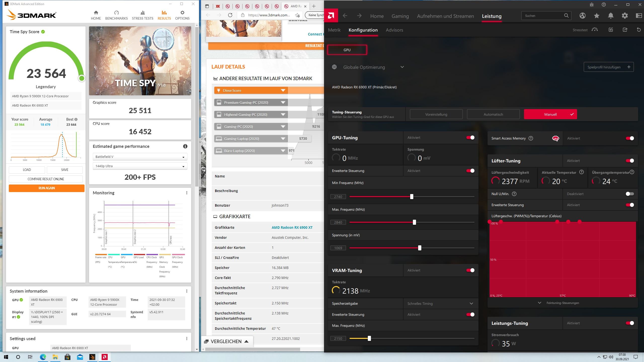
Task: Select Automatisch tuning mode
Action: pos(493,114)
